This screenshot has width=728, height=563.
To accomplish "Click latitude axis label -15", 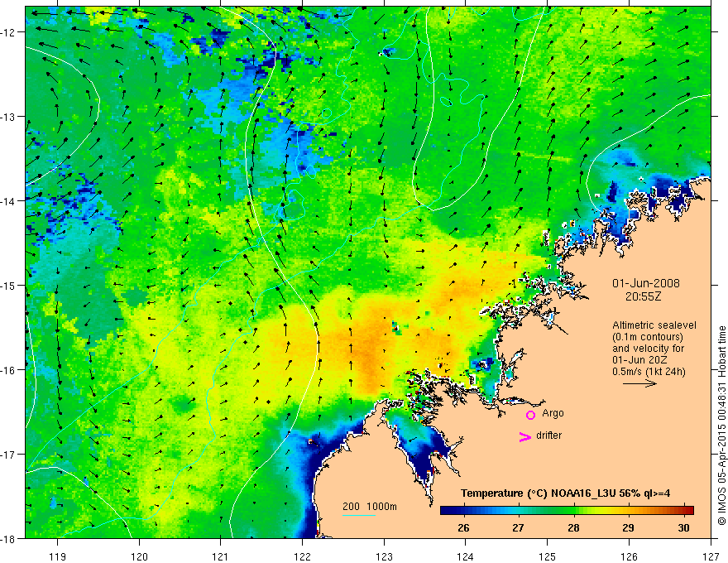I will [x=8, y=286].
